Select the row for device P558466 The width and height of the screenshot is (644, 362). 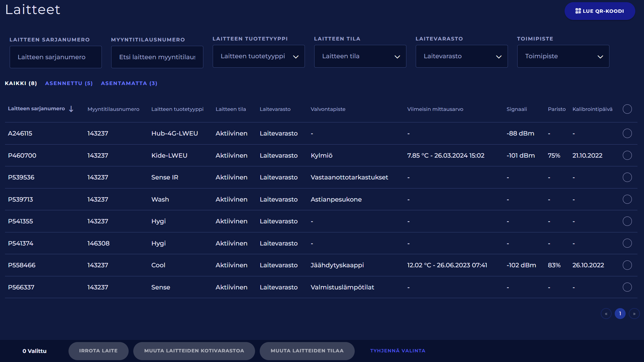627,265
